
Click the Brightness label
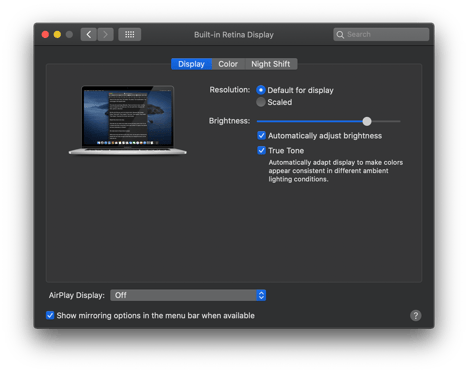(229, 121)
